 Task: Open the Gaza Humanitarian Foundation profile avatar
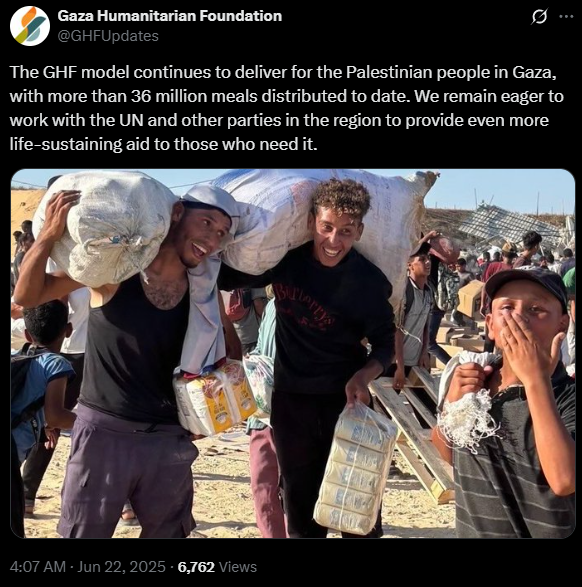tap(30, 26)
